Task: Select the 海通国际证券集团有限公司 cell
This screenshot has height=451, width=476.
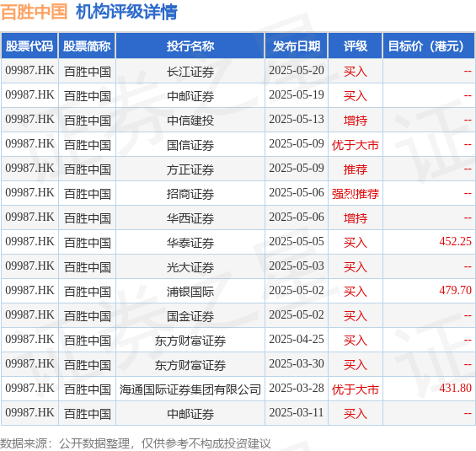Action: coord(190,389)
